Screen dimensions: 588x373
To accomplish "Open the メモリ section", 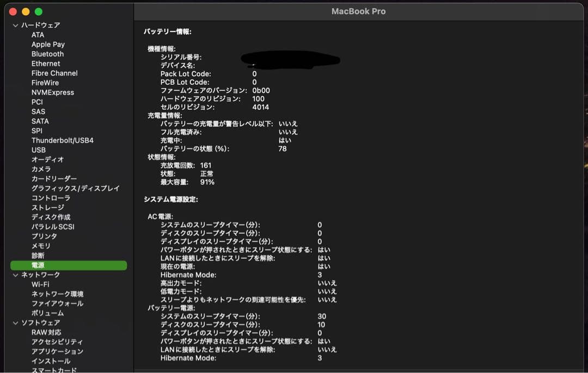I will (x=40, y=246).
